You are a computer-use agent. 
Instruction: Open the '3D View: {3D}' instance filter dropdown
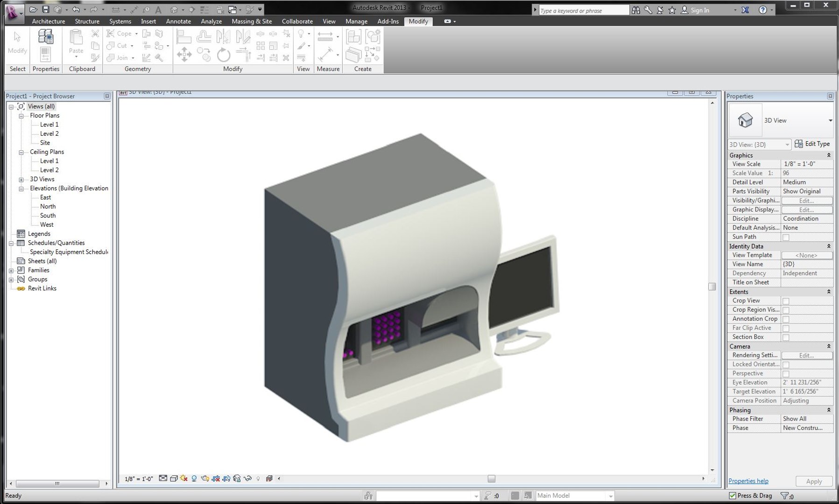(760, 145)
